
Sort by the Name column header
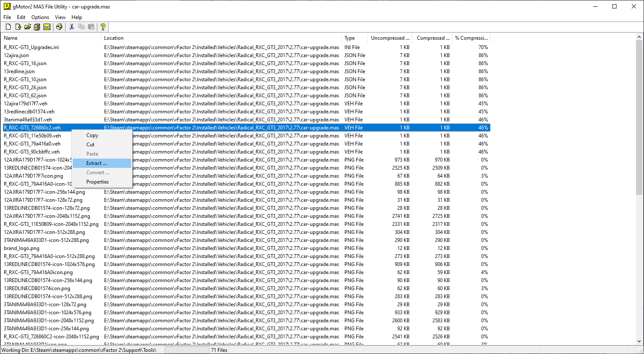click(x=51, y=38)
